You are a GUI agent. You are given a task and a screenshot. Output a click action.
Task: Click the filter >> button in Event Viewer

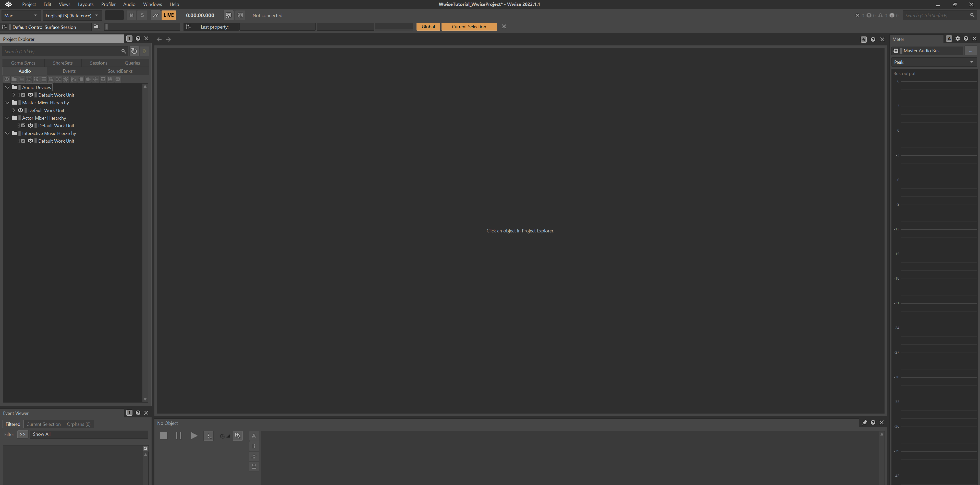pyautogui.click(x=22, y=434)
